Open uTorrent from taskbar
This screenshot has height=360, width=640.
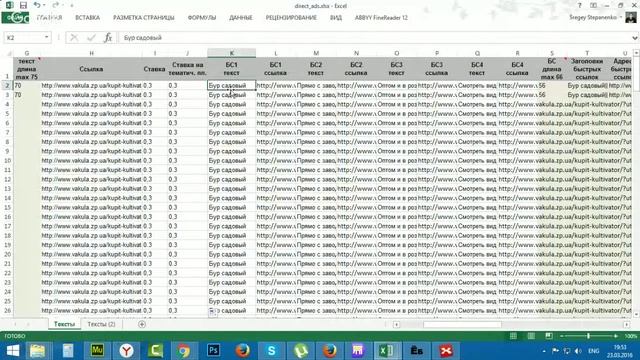(x=301, y=351)
